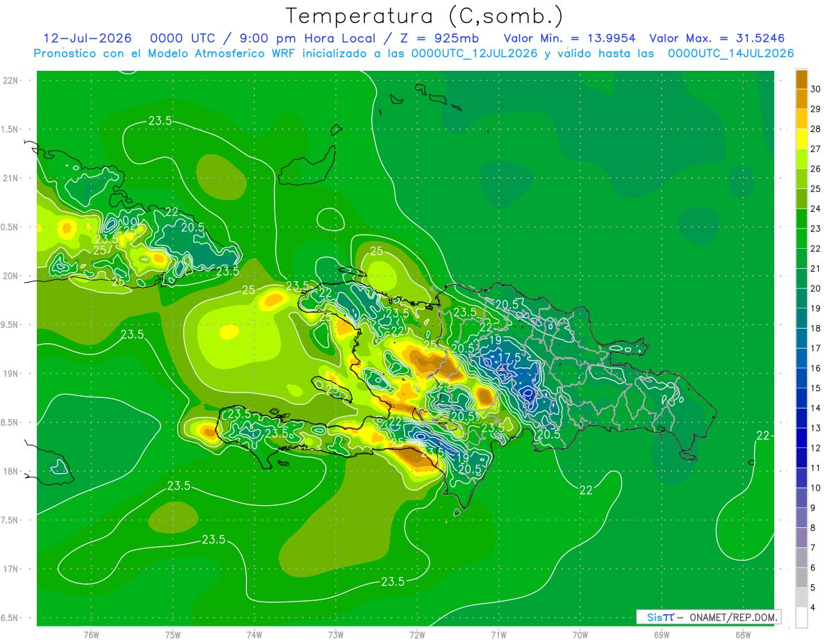Click the '19' value on the color legend

(x=815, y=308)
